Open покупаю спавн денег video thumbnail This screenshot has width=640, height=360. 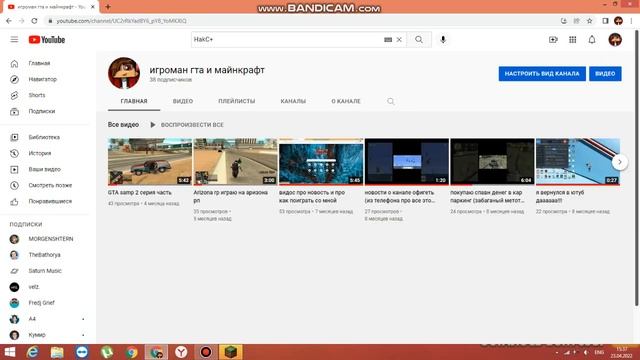[x=492, y=162]
